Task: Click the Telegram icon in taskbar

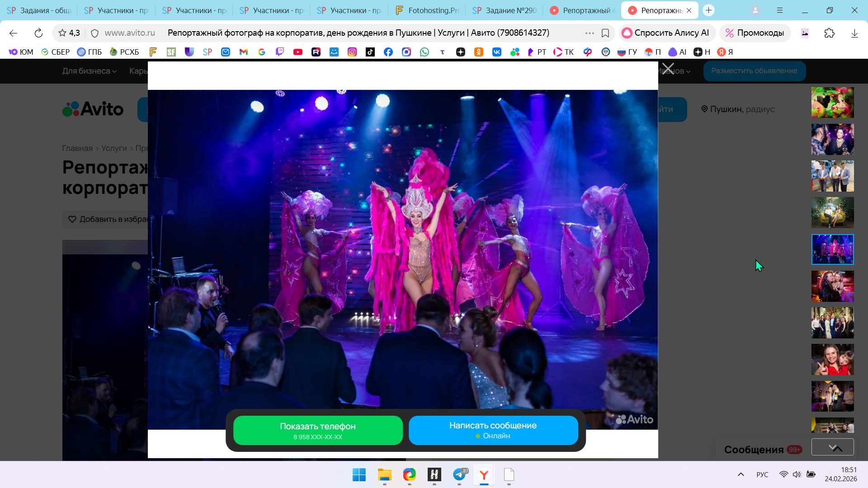Action: (459, 475)
